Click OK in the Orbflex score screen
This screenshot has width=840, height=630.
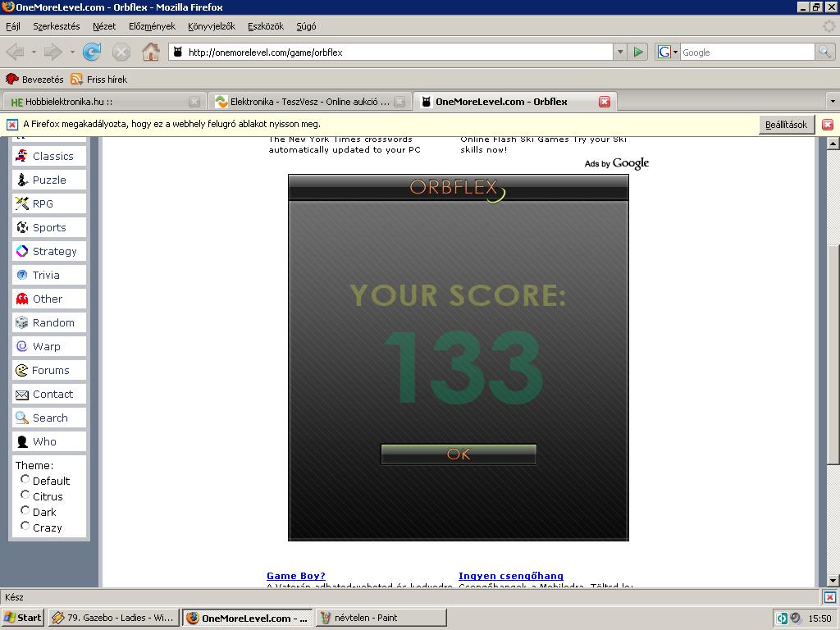pyautogui.click(x=459, y=454)
